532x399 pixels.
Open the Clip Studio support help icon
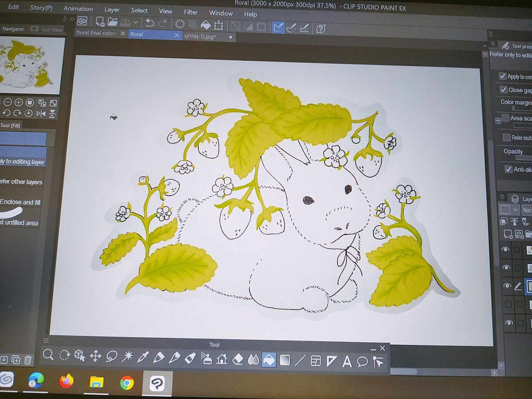coord(321,29)
